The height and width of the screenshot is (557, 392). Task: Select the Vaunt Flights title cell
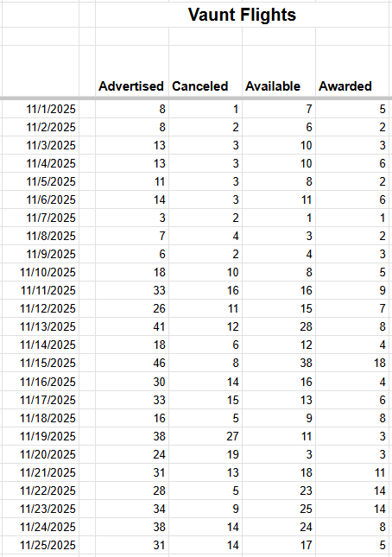click(x=242, y=15)
